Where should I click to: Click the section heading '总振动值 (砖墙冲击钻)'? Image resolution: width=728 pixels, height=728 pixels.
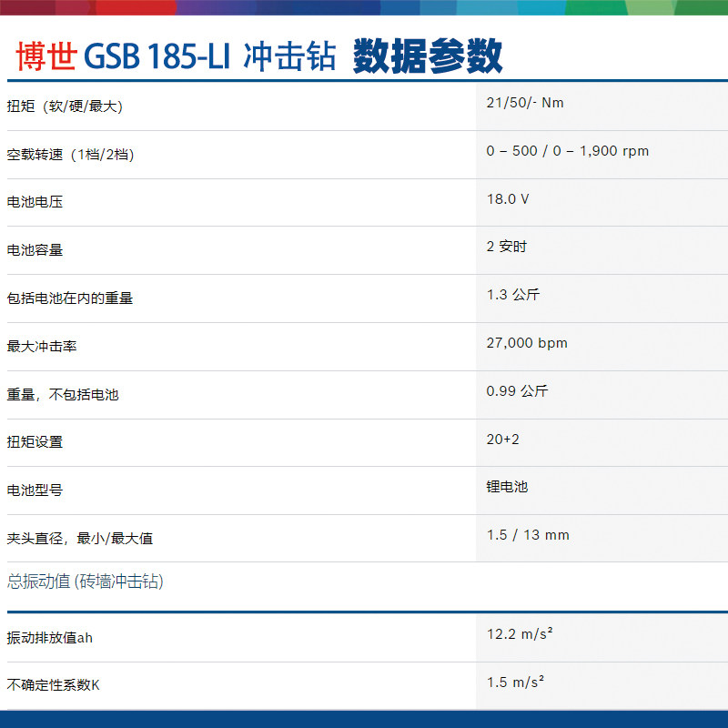tap(86, 581)
